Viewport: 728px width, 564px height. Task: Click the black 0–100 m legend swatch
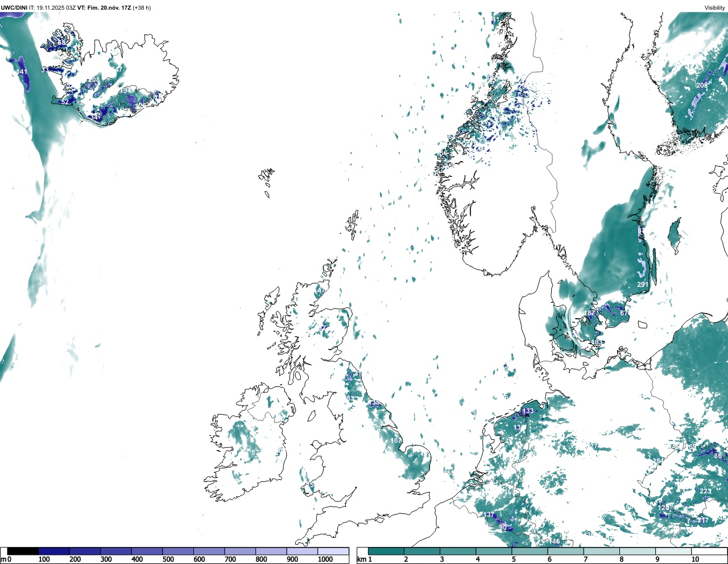click(x=23, y=551)
